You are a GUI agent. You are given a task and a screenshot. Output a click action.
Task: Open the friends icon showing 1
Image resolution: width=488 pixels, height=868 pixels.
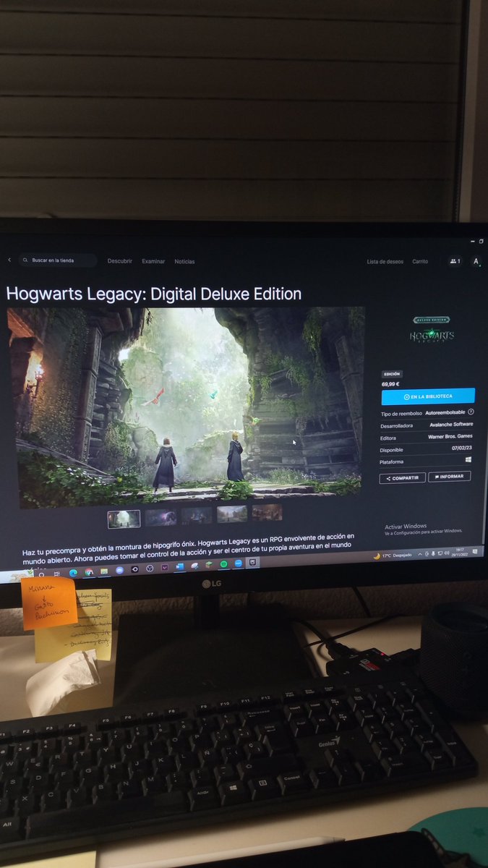[455, 261]
